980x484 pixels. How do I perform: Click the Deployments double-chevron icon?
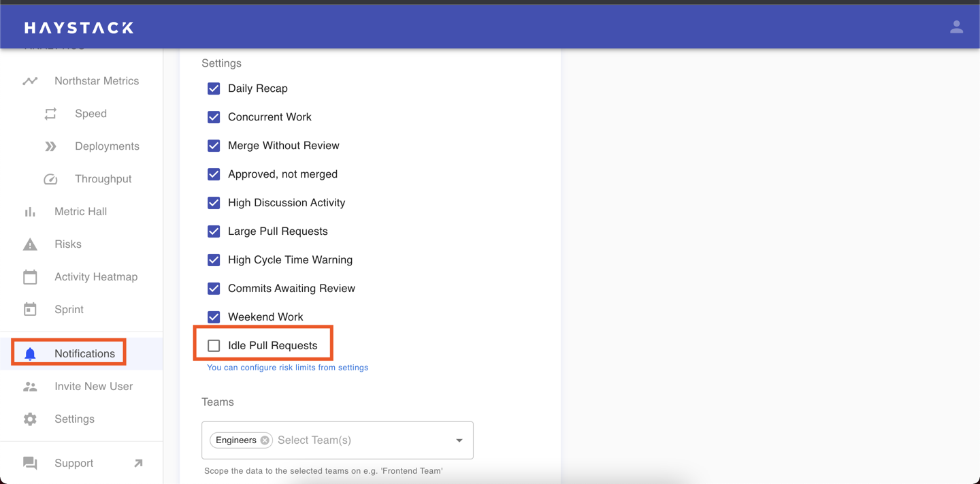point(50,146)
